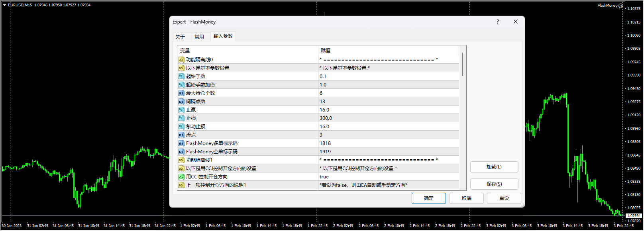Switch to the 关于 tab
The height and width of the screenshot is (231, 644).
tap(180, 37)
